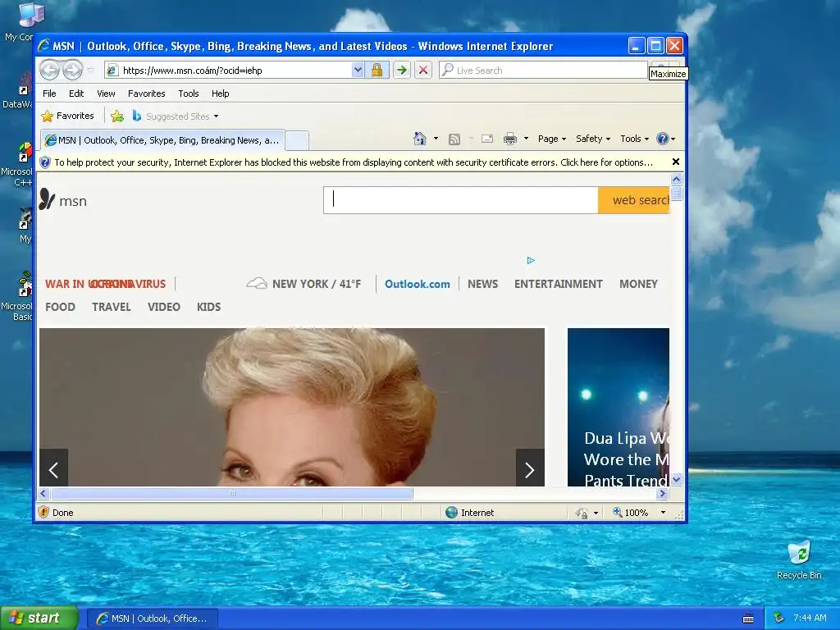Image resolution: width=840 pixels, height=630 pixels.
Task: Open the Help menu
Action: 220,94
